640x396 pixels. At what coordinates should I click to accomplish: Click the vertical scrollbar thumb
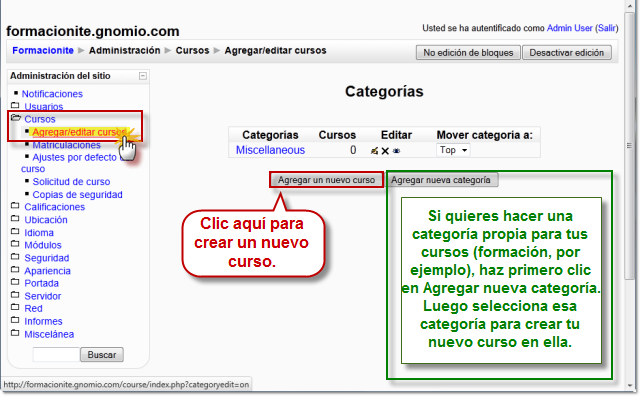[x=629, y=145]
